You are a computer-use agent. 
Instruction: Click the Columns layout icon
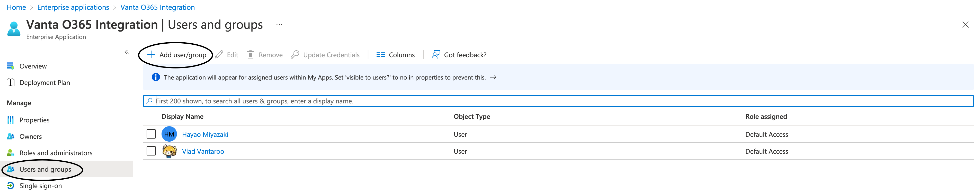click(380, 55)
